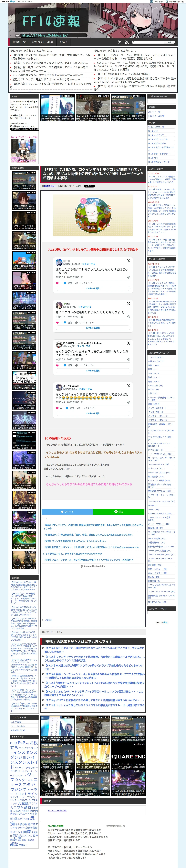Click the X logo on sao_FFXIV's tweet
The width and height of the screenshot is (186, 868).
129,304
